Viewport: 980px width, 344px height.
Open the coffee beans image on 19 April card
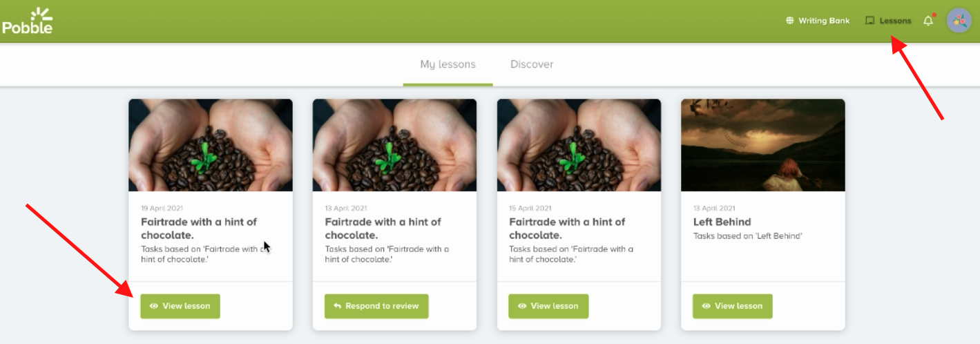tap(211, 145)
